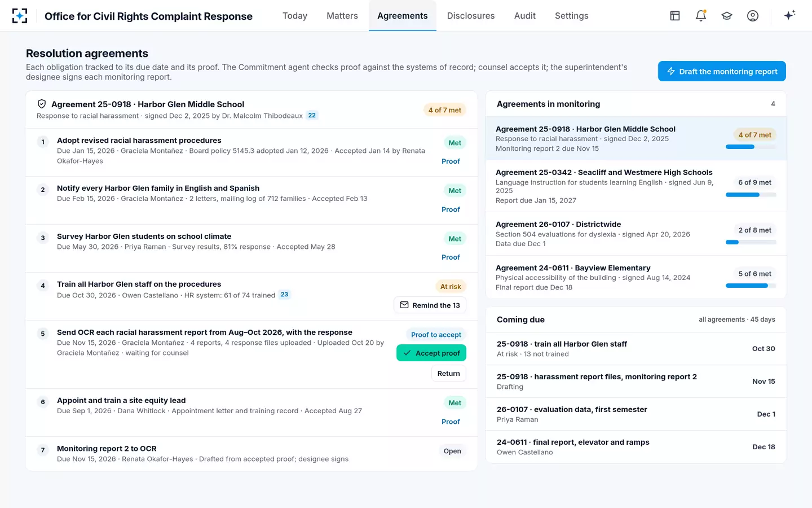Open the layout panel icon
This screenshot has height=508, width=812.
(x=675, y=16)
